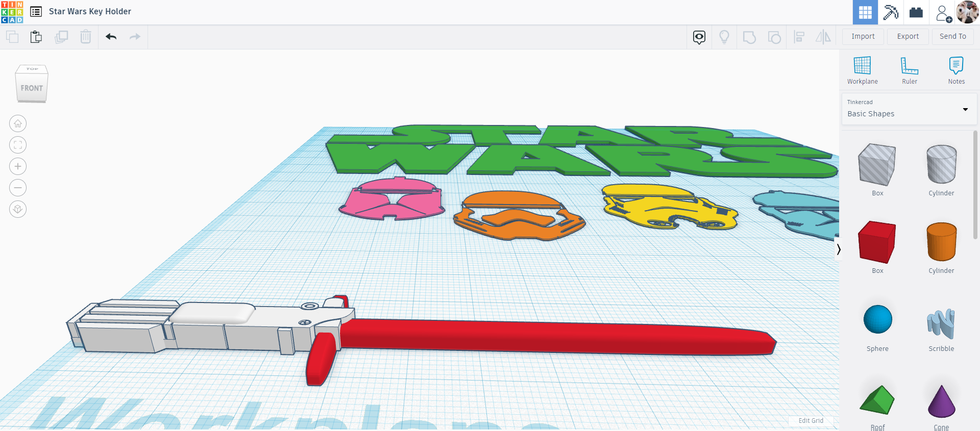Viewport: 980px width, 431px height.
Task: Select the Mirror flip icon
Action: pos(823,37)
